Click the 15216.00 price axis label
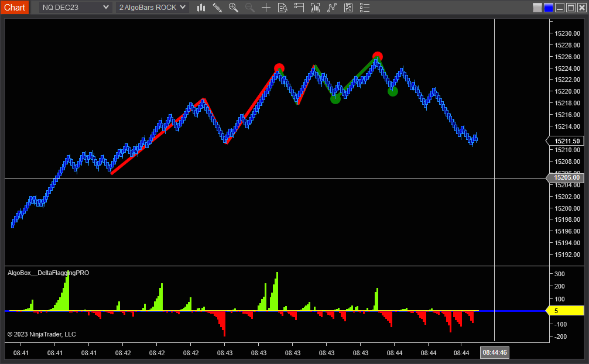The width and height of the screenshot is (589, 364). click(567, 115)
